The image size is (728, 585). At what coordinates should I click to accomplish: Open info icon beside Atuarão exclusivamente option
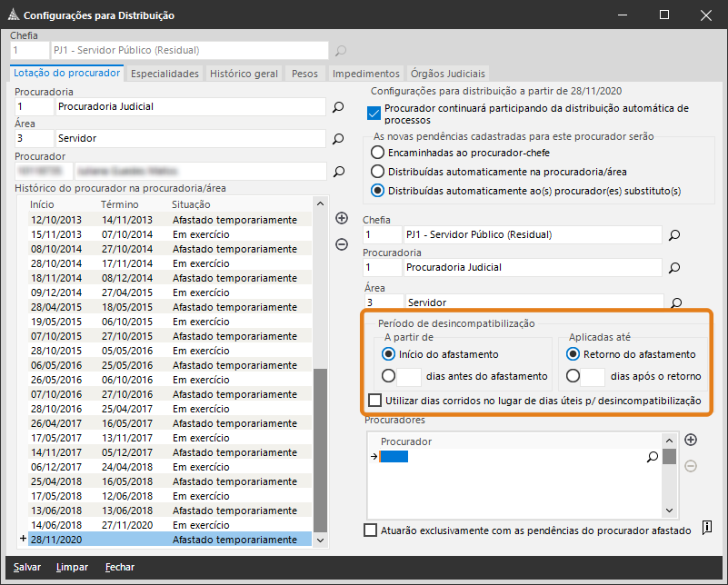[x=707, y=530]
